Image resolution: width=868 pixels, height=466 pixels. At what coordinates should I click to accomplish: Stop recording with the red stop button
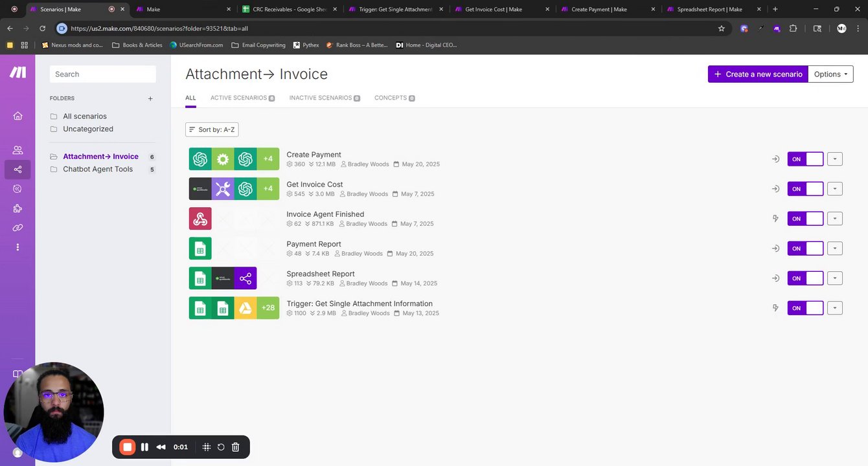click(128, 447)
